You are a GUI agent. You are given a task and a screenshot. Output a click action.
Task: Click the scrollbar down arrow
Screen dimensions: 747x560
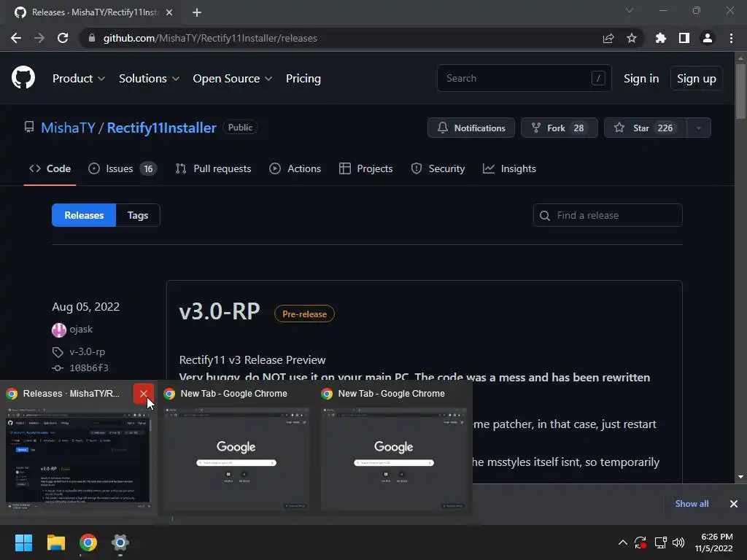740,477
